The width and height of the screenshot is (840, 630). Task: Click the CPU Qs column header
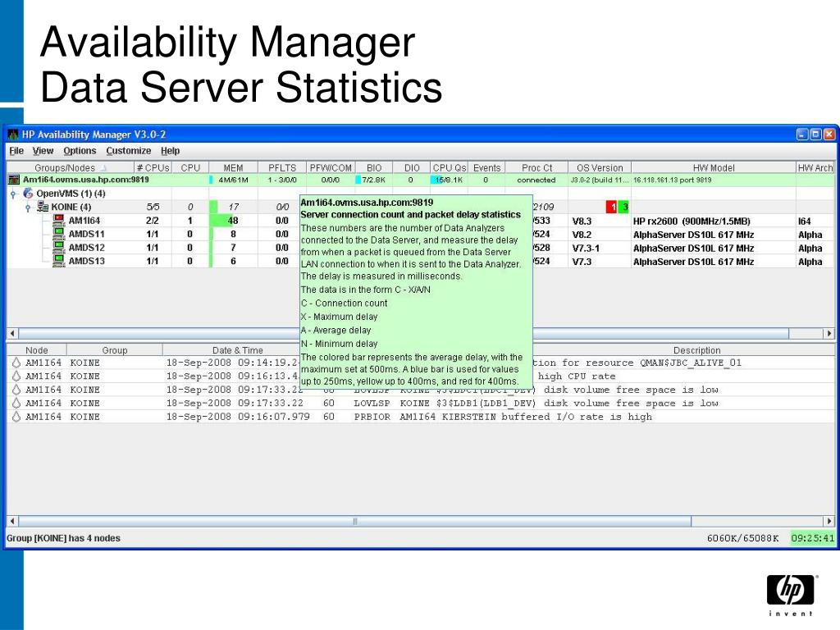tap(450, 167)
